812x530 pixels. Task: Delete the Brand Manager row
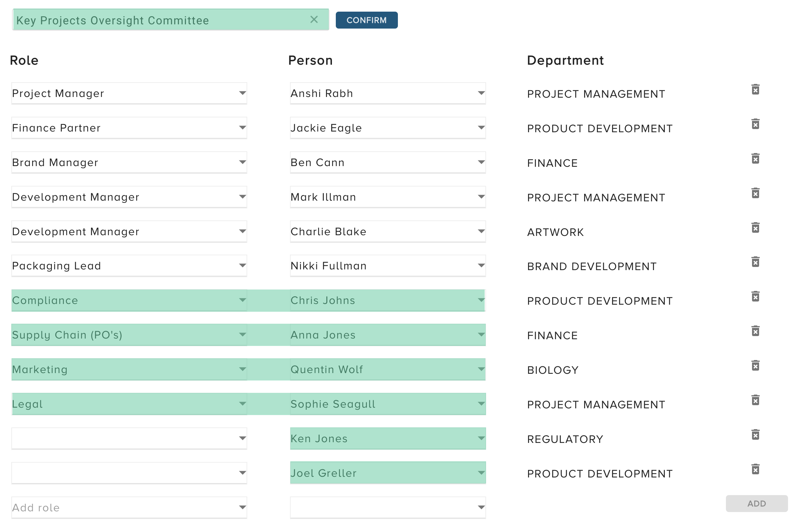pyautogui.click(x=755, y=159)
